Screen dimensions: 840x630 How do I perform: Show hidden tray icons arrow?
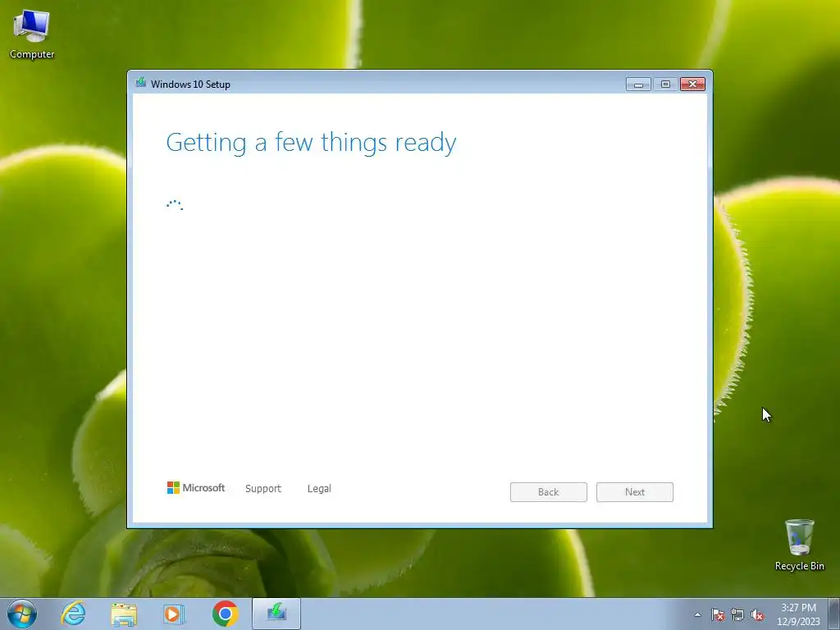click(x=697, y=615)
